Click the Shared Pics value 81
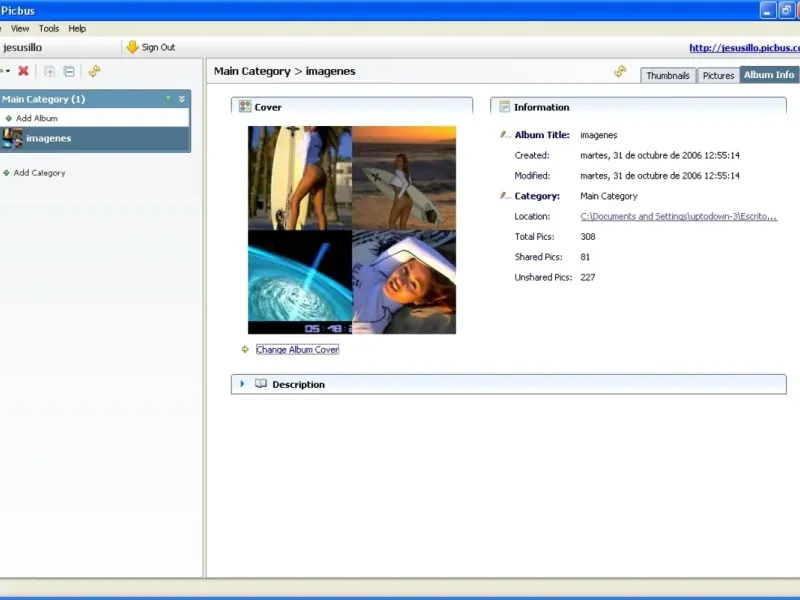Screen dimensions: 800x600 [585, 257]
